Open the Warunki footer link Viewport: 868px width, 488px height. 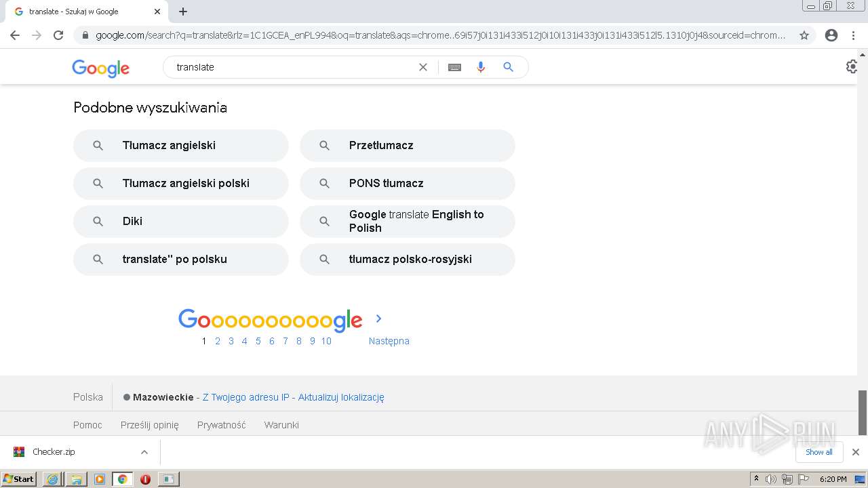coord(281,425)
